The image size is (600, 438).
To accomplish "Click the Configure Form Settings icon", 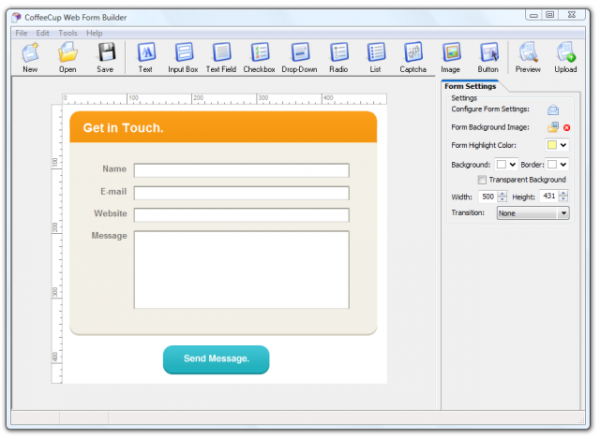I will (552, 109).
